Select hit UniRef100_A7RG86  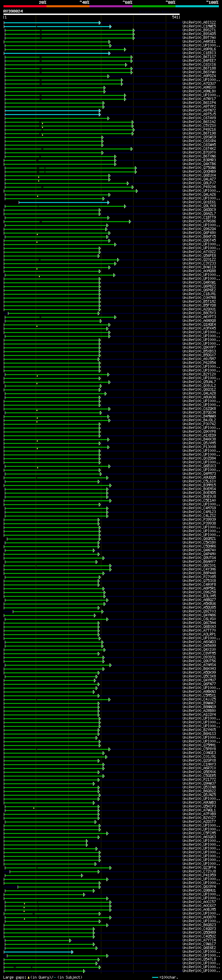tap(199, 221)
